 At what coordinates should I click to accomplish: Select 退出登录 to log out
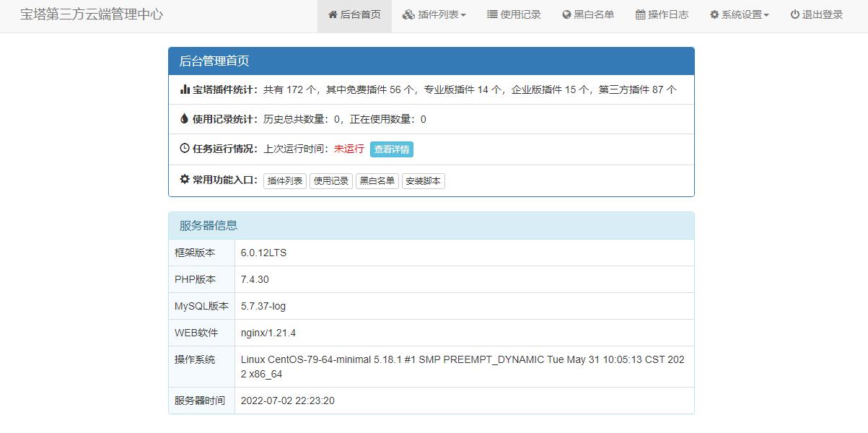816,16
